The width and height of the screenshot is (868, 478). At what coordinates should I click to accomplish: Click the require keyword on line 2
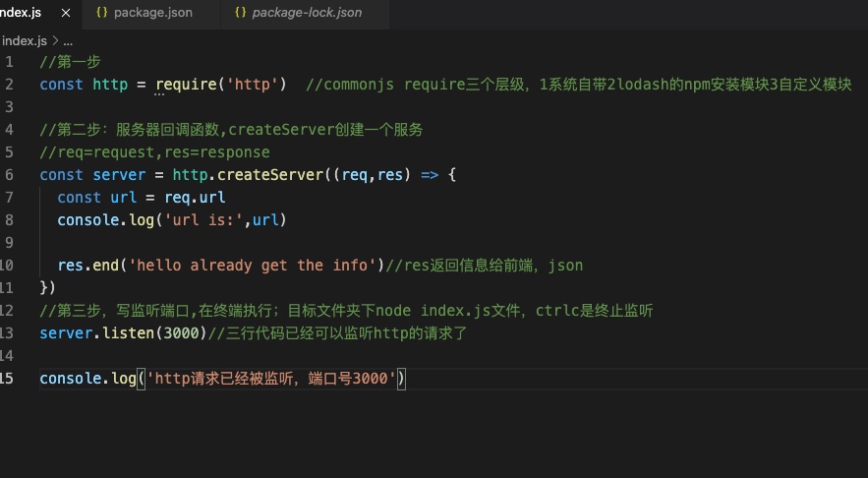coord(187,85)
